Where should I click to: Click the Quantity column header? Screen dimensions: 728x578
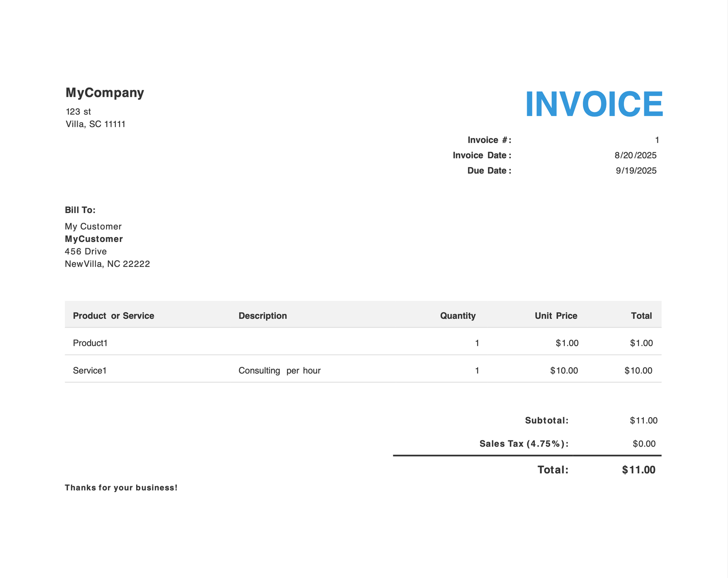point(458,316)
